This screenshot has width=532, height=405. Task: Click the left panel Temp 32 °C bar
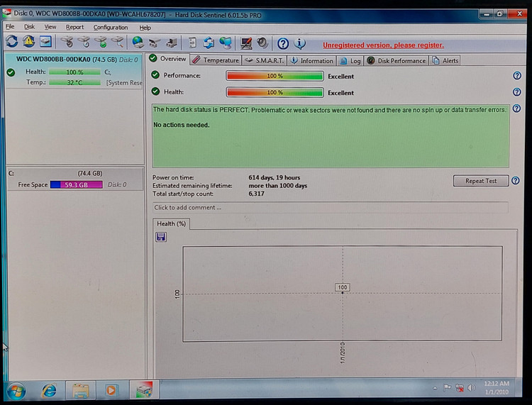pyautogui.click(x=74, y=82)
